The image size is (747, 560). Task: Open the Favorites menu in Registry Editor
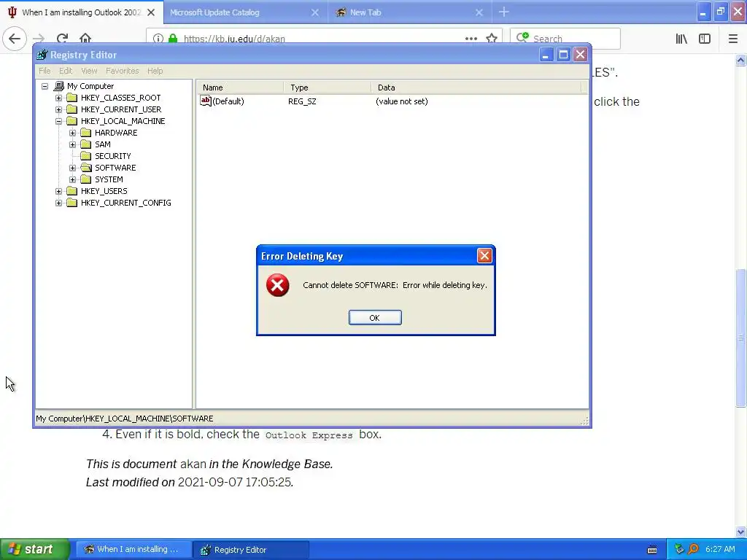coord(123,71)
